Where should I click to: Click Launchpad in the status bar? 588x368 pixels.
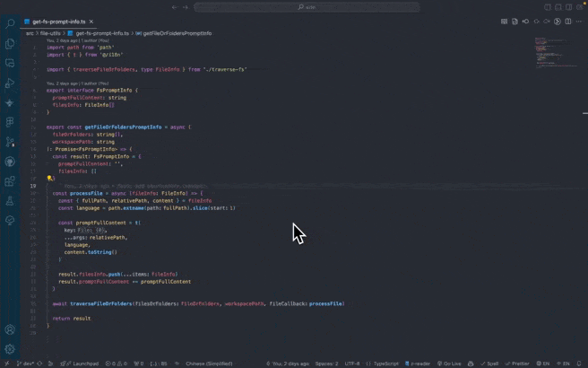click(x=80, y=364)
